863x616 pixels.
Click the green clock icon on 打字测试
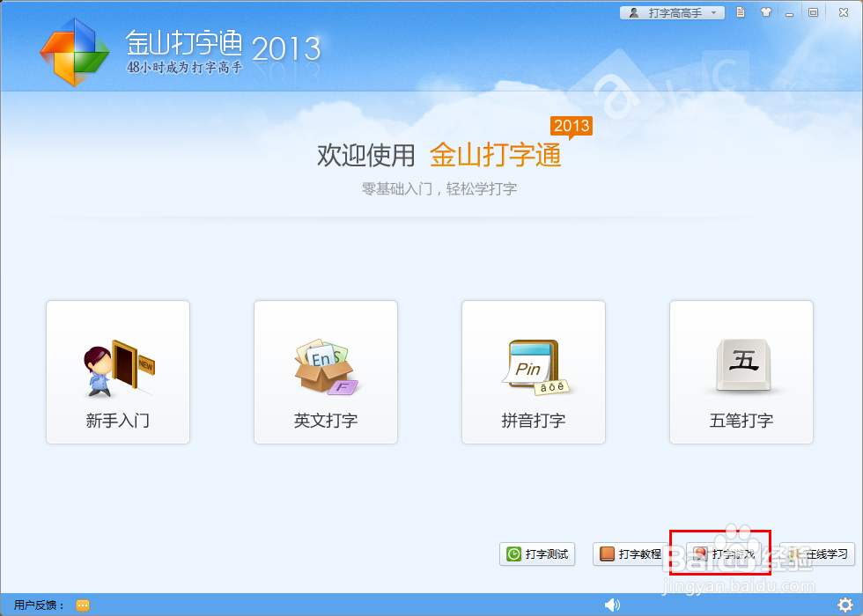pos(513,554)
